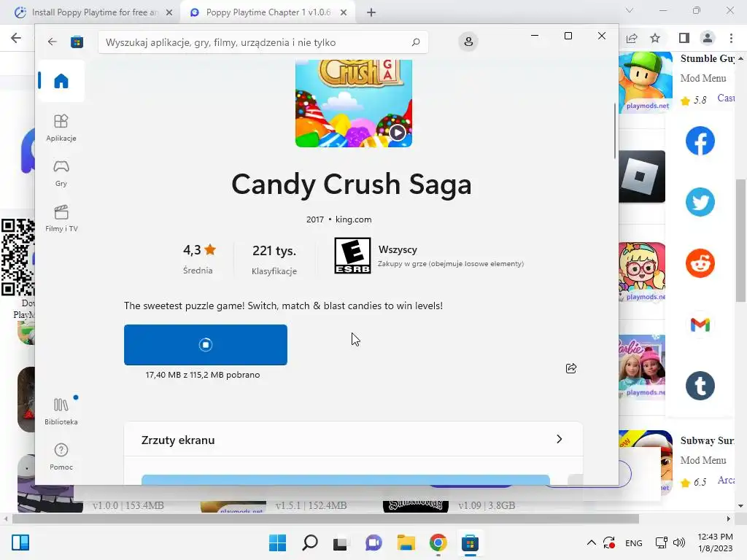Play the Candy Crush trailer video

[x=398, y=133]
